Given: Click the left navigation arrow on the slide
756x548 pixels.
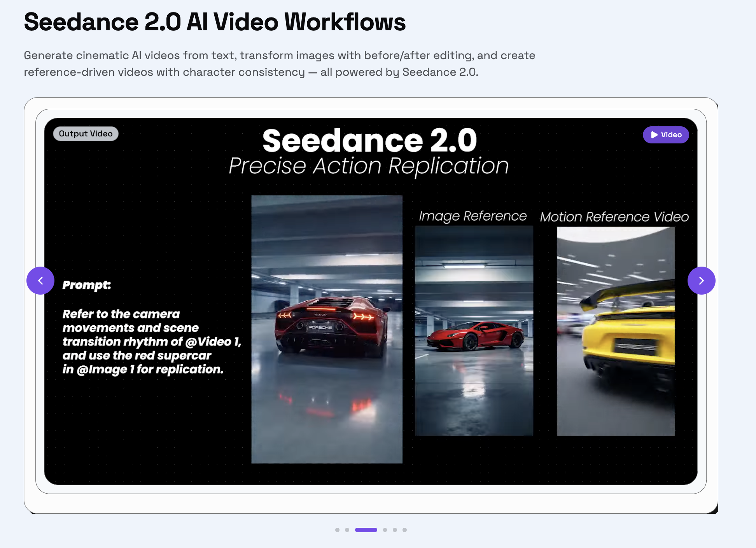Looking at the screenshot, I should 40,281.
